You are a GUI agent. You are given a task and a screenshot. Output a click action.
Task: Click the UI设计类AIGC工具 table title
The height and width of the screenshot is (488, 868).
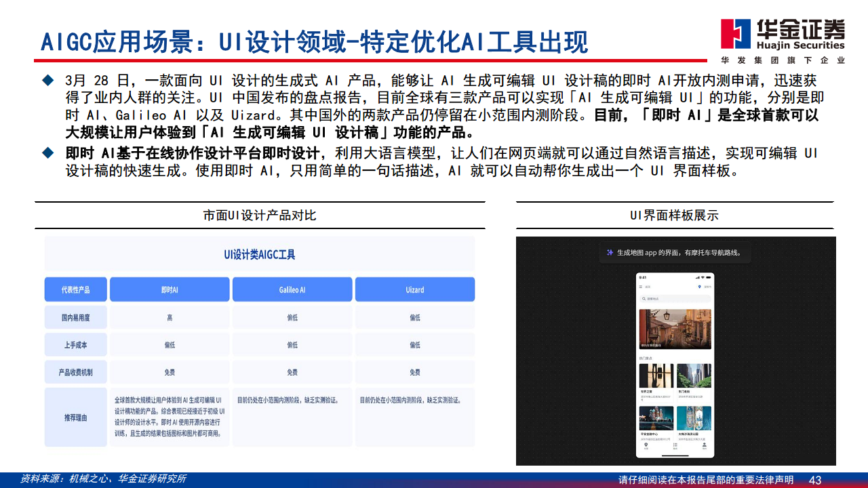click(260, 255)
